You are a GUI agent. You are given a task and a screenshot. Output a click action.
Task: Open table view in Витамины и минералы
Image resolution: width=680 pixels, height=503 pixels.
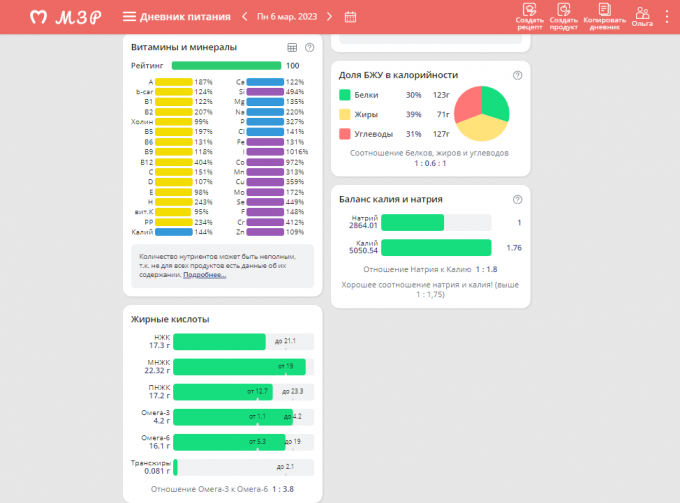tap(292, 47)
